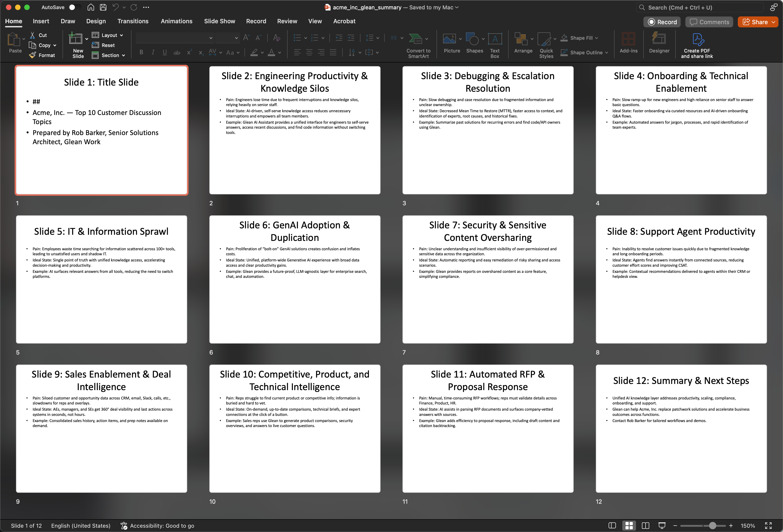Click Create PDF and share link

tap(697, 46)
